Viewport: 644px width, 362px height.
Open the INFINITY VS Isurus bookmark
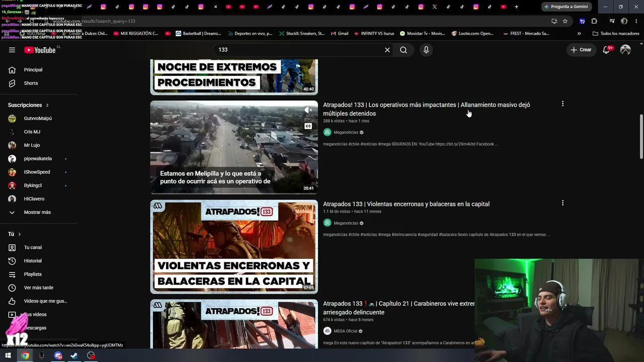coord(374,34)
